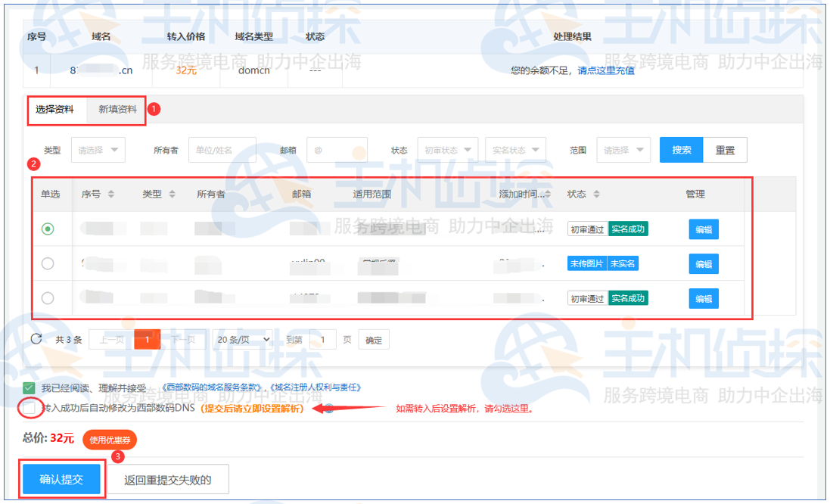Image resolution: width=830 pixels, height=504 pixels.
Task: Click the 到第 page number input field
Action: [x=322, y=339]
